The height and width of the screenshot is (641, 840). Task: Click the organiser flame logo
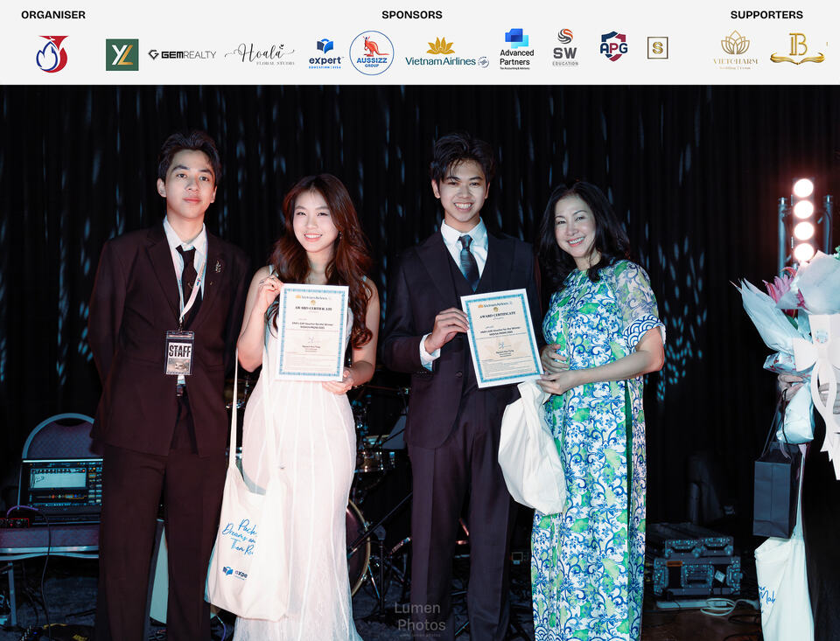tap(52, 53)
